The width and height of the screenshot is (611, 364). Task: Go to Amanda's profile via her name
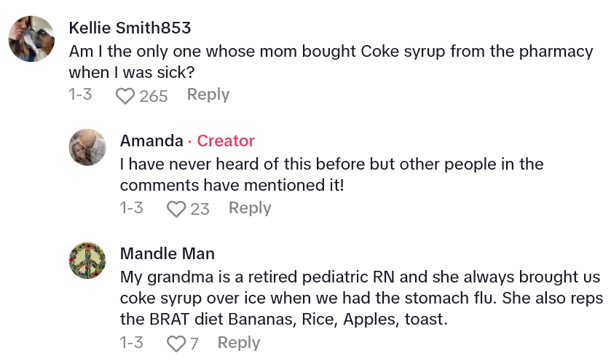point(151,141)
